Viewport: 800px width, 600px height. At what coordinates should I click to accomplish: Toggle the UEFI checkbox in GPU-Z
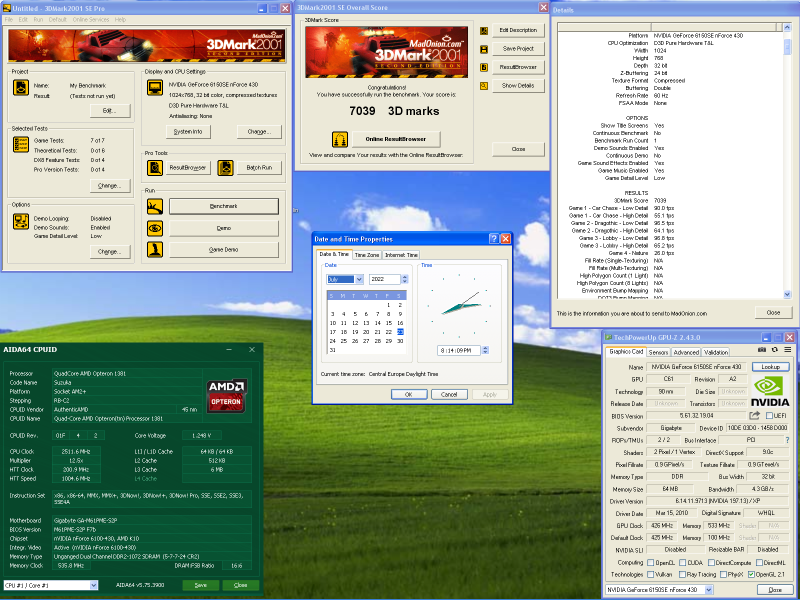click(769, 416)
